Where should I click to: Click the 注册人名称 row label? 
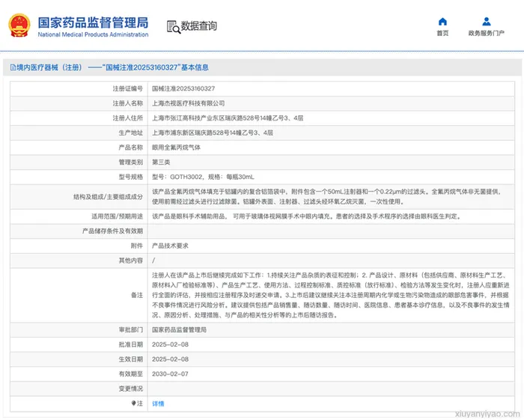(x=128, y=103)
